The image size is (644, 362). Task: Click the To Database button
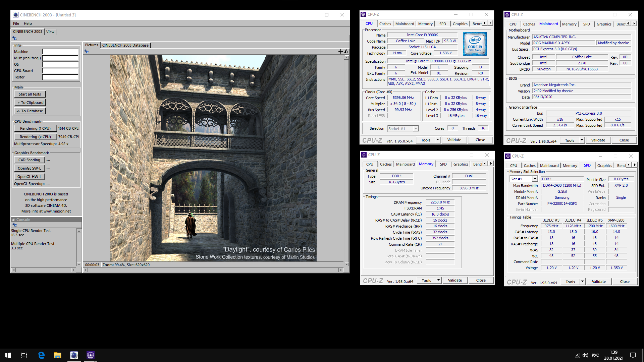(30, 111)
